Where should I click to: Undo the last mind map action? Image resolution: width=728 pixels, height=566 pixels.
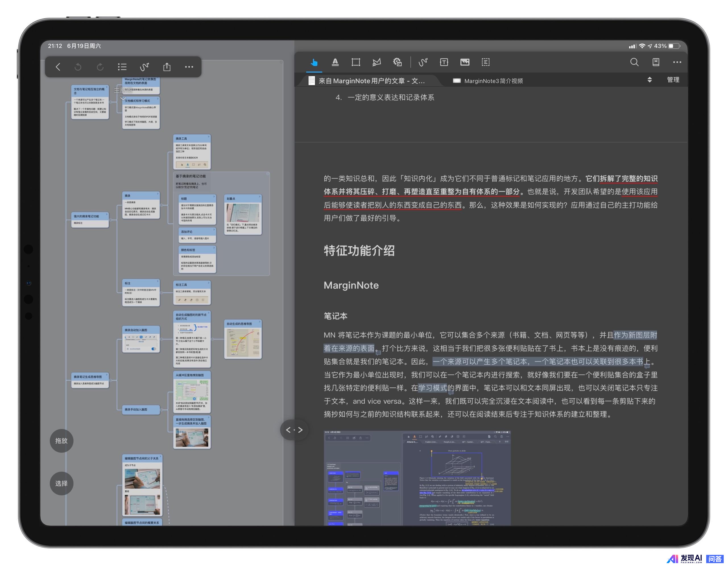[78, 67]
